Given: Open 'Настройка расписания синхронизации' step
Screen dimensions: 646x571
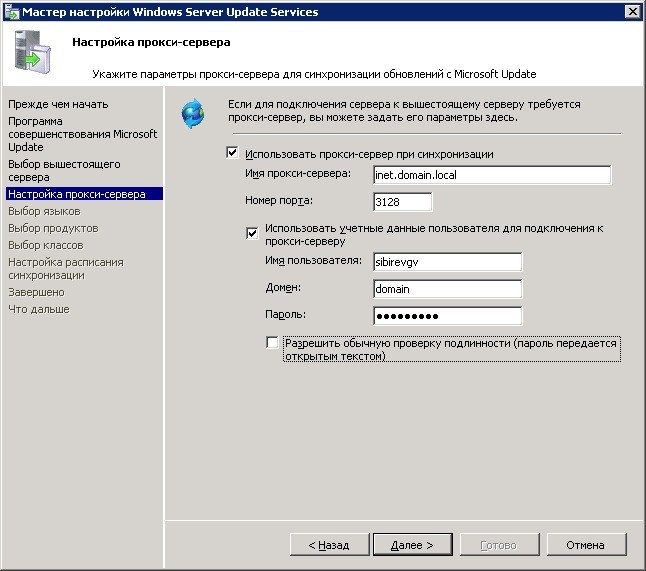Looking at the screenshot, I should [66, 269].
